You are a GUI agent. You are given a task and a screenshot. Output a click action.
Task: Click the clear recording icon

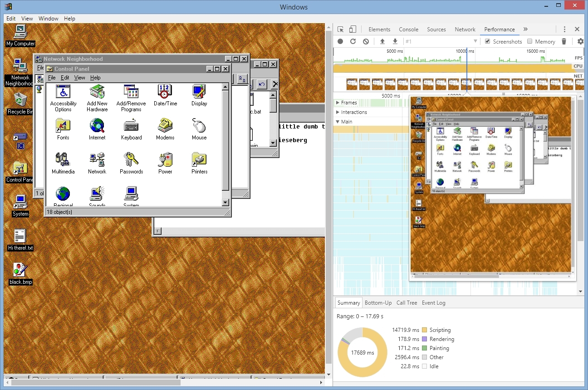click(x=366, y=41)
